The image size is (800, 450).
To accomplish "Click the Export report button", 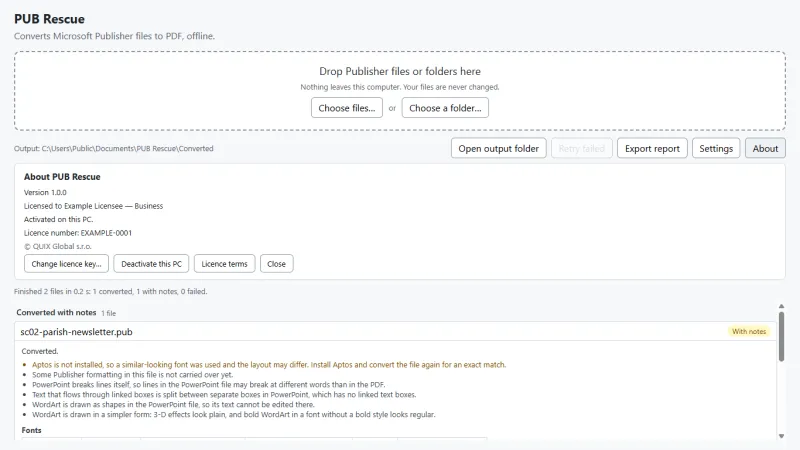I will click(652, 148).
